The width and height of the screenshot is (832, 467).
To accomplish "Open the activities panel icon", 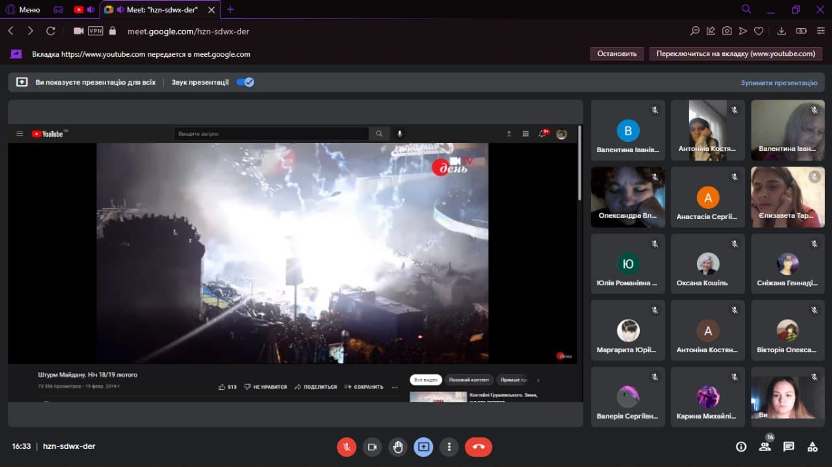I will [813, 447].
